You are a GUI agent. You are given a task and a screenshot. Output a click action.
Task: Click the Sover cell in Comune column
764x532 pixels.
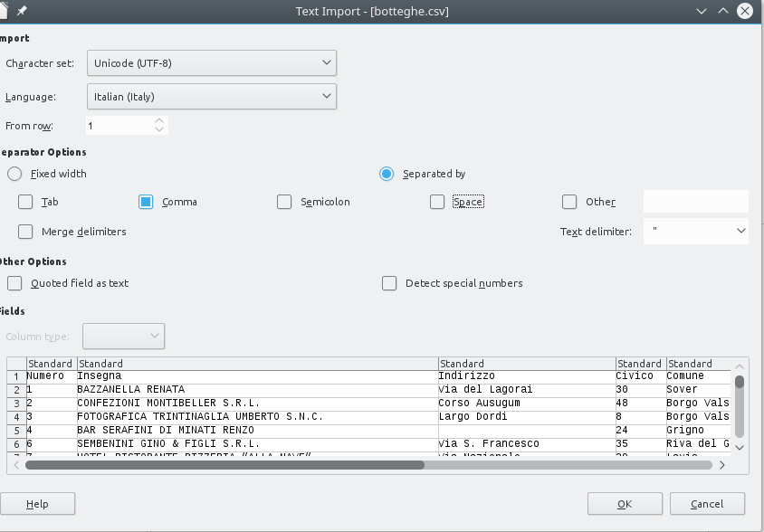699,390
